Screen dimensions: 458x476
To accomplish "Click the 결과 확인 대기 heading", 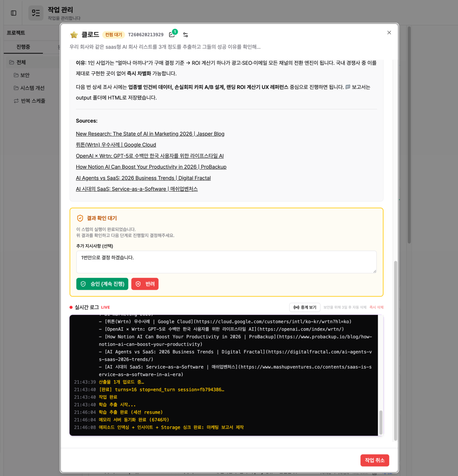I will point(102,218).
